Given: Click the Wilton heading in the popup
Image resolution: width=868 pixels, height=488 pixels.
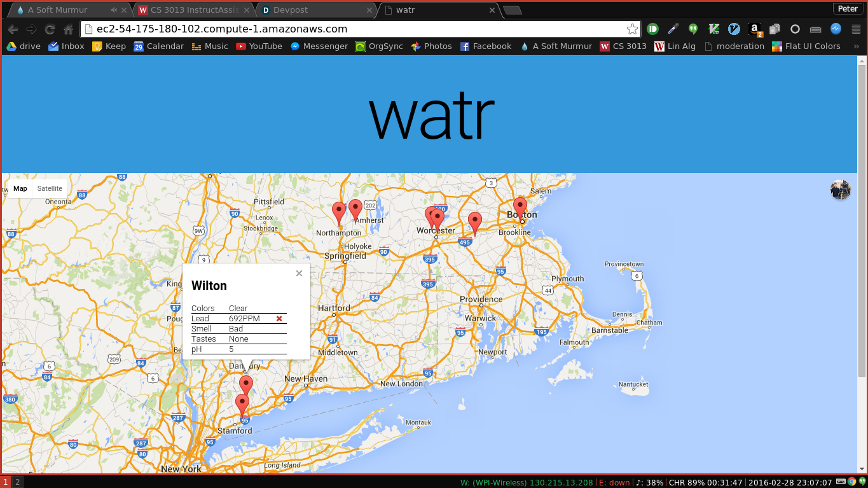Looking at the screenshot, I should click(209, 286).
